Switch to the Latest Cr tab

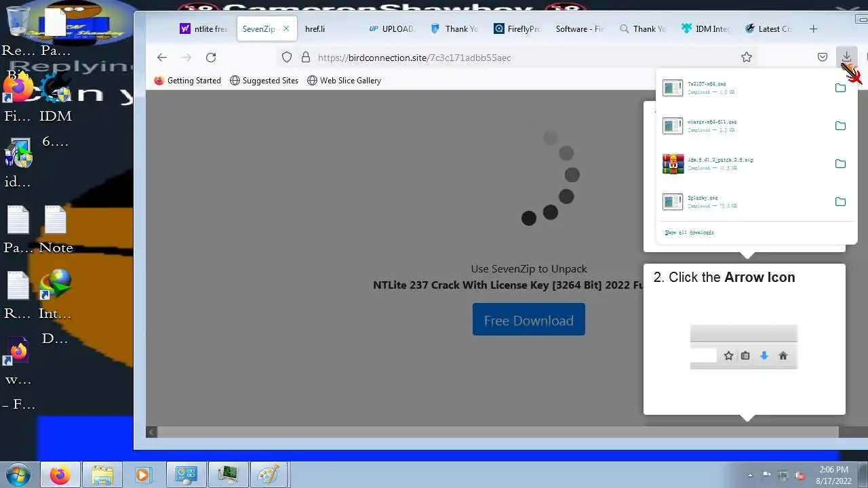pyautogui.click(x=768, y=29)
